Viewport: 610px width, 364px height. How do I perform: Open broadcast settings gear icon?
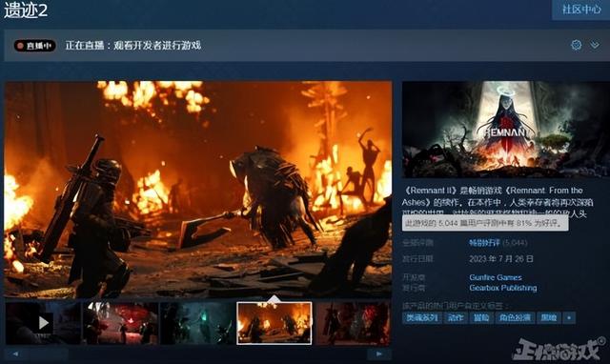pyautogui.click(x=576, y=45)
